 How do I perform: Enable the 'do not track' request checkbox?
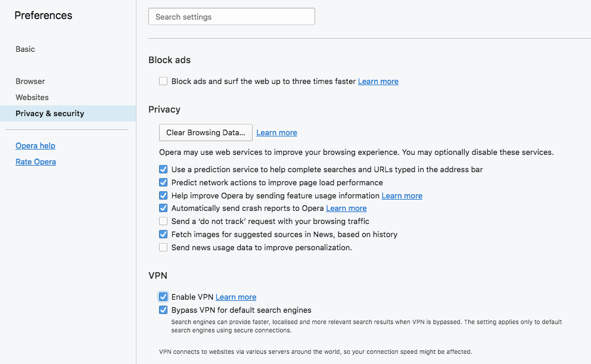click(x=163, y=222)
